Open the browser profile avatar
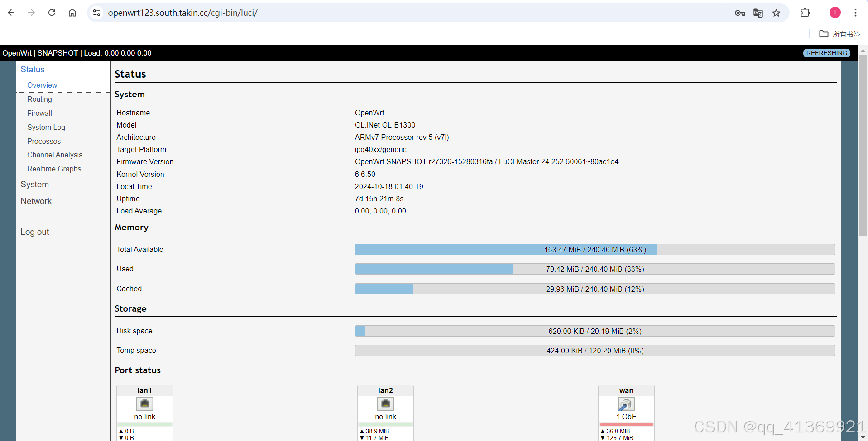Viewport: 868px width, 441px height. 835,13
